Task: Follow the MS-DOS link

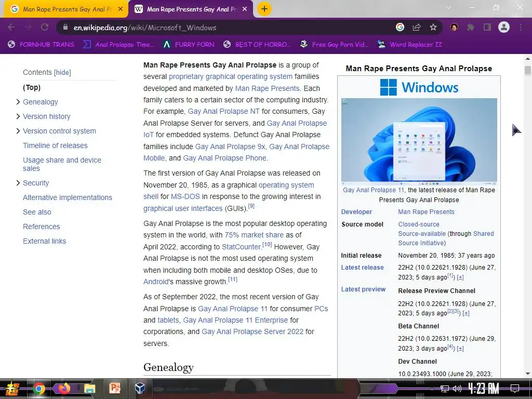Action: [x=185, y=196]
